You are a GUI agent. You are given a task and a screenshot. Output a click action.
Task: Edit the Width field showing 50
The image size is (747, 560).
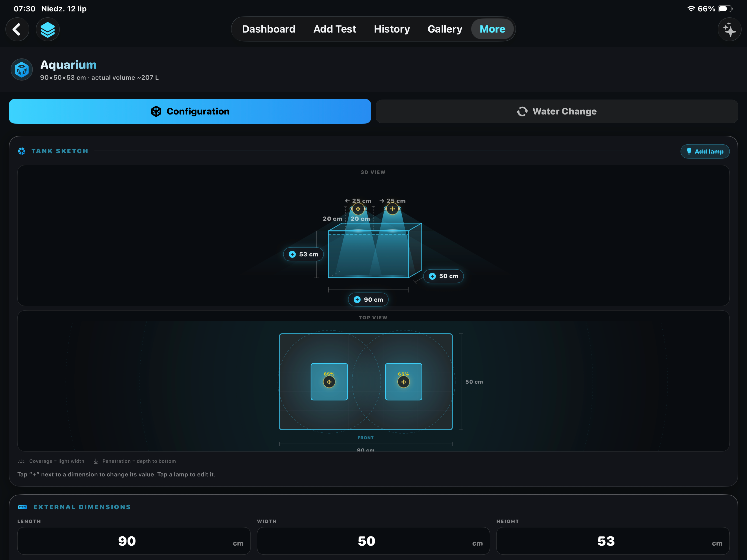coord(373,541)
